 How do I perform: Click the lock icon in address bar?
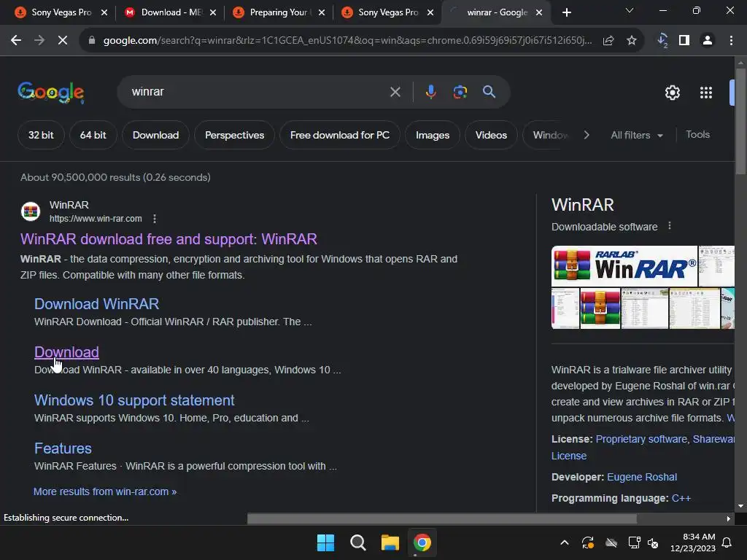point(92,41)
